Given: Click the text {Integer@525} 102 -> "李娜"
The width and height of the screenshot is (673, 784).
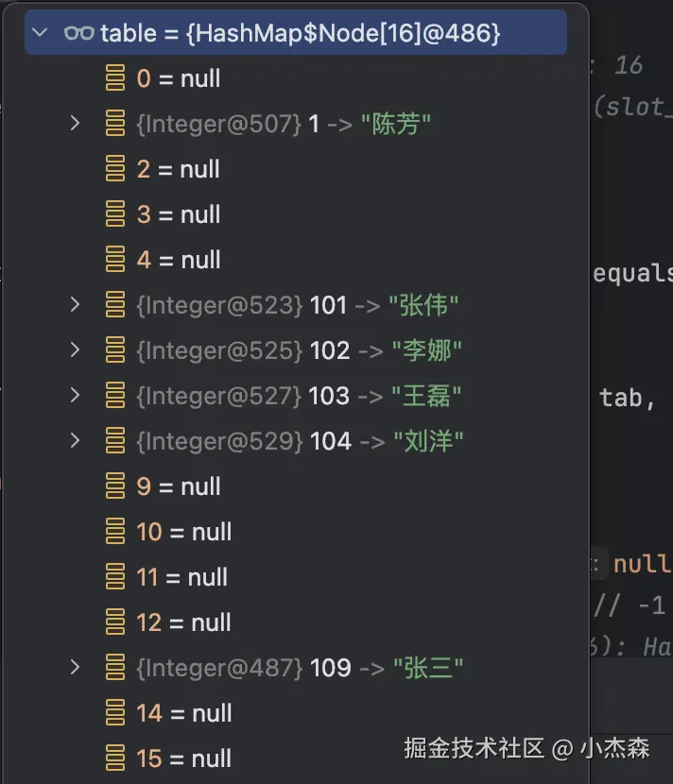Looking at the screenshot, I should [299, 350].
